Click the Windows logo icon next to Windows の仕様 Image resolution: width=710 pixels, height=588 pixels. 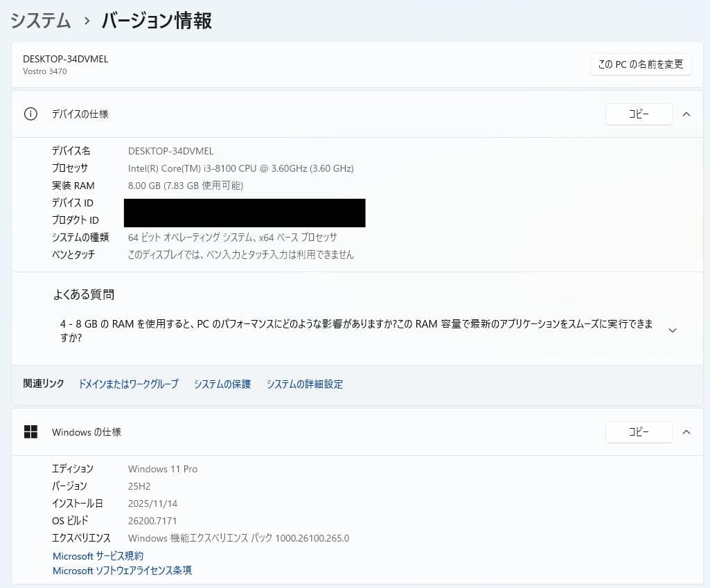[x=30, y=431]
